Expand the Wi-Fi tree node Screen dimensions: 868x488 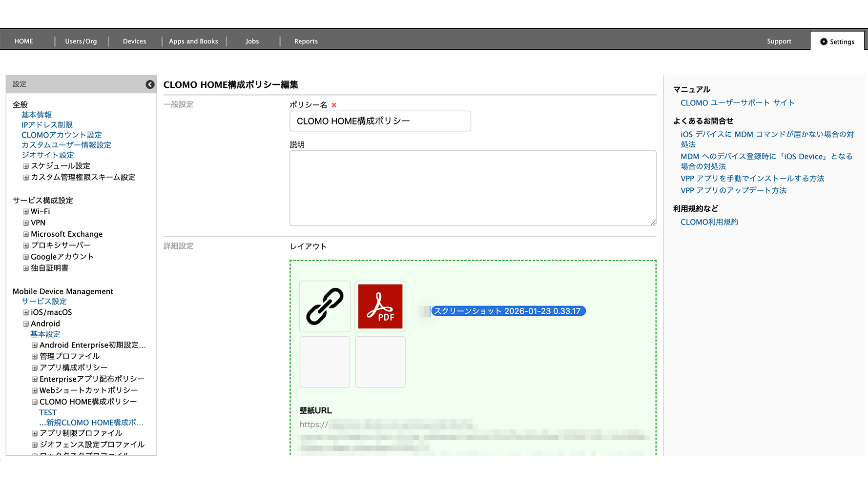click(26, 212)
